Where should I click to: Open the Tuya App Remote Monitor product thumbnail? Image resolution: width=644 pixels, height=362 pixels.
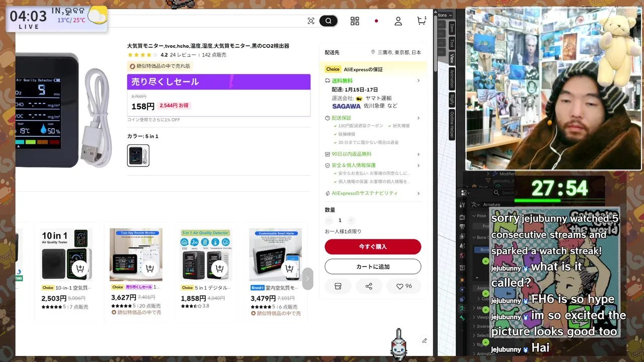coord(136,255)
